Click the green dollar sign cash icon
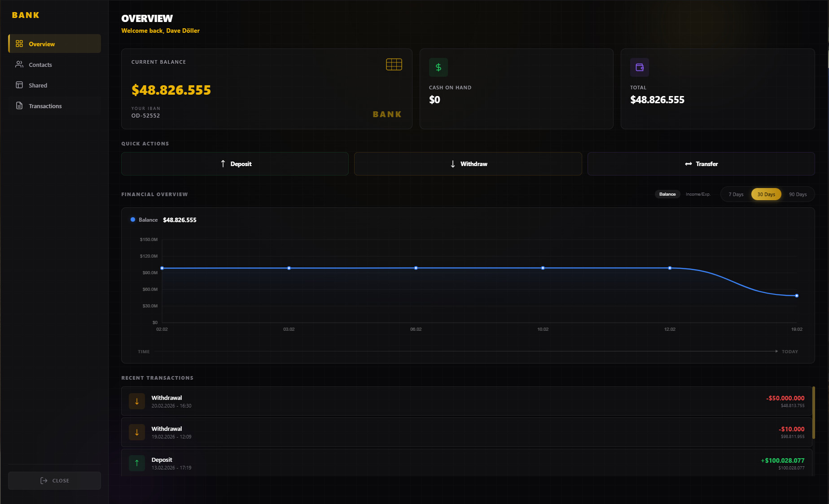 pyautogui.click(x=438, y=67)
